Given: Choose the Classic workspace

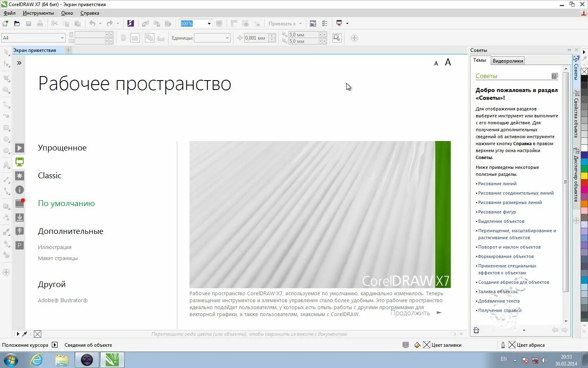Looking at the screenshot, I should click(x=49, y=175).
